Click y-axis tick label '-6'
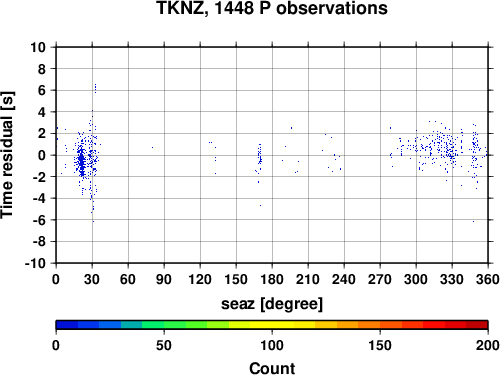The height and width of the screenshot is (375, 500). [x=39, y=220]
